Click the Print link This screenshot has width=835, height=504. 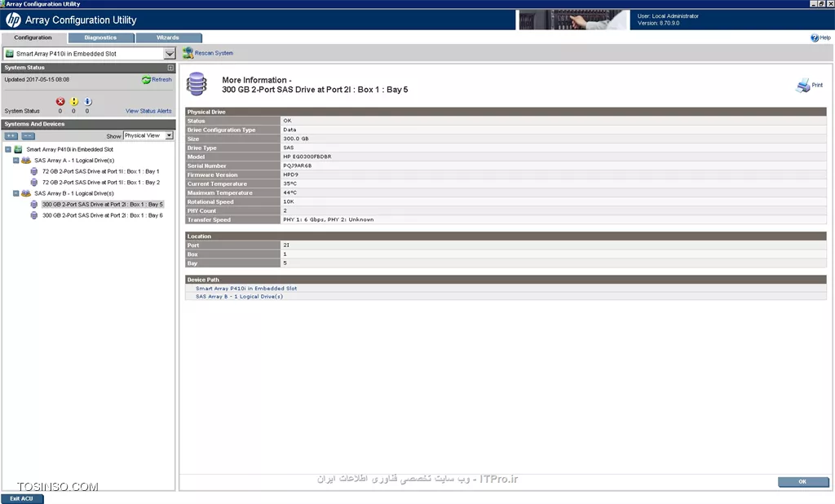pyautogui.click(x=817, y=86)
